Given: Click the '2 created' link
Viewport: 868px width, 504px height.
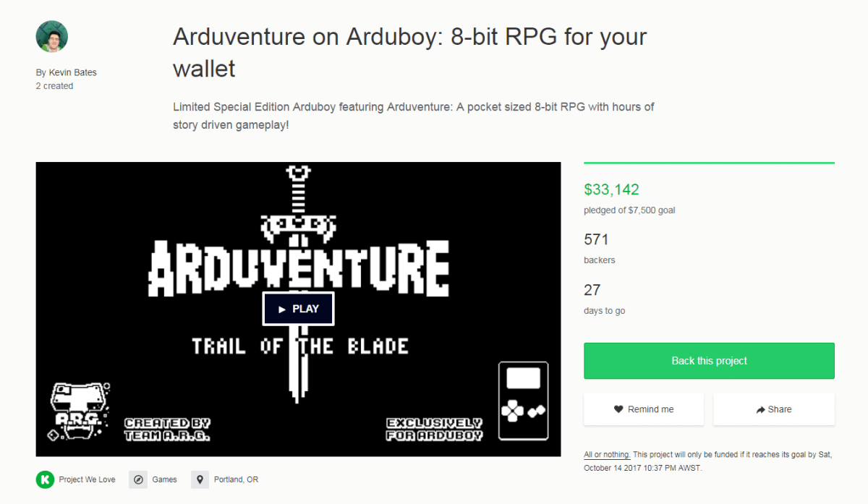Looking at the screenshot, I should click(54, 86).
